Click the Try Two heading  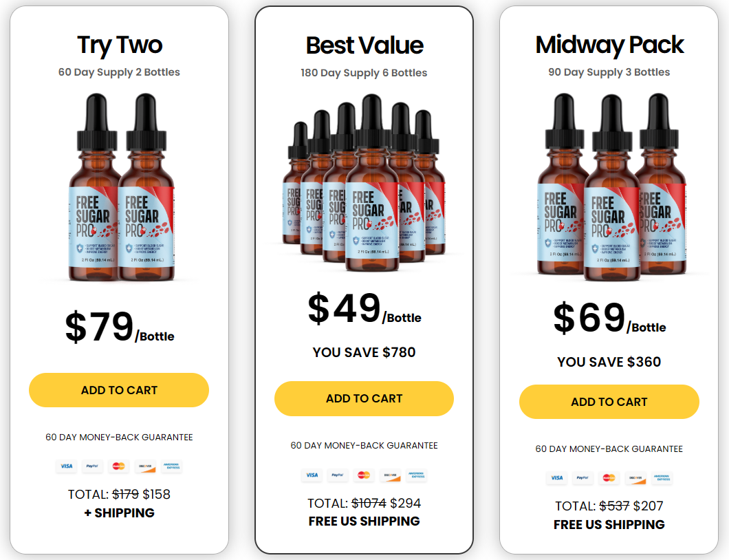point(120,45)
